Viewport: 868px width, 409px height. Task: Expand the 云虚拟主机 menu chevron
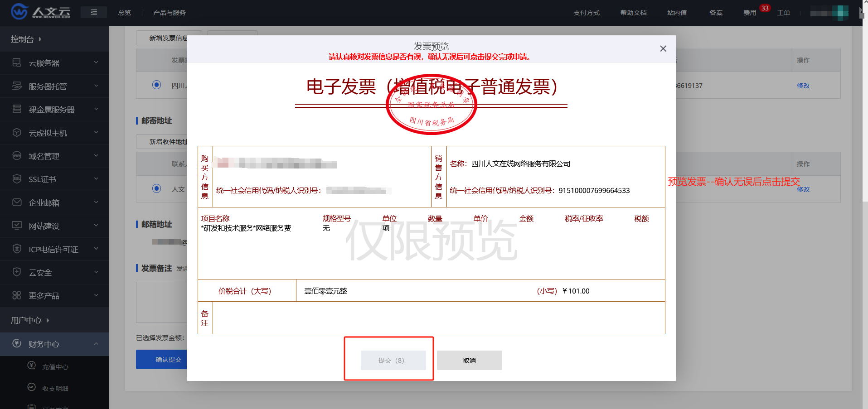click(x=96, y=133)
